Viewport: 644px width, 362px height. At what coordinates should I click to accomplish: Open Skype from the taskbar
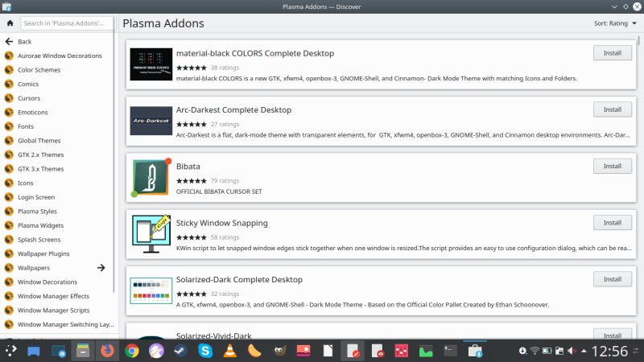[x=205, y=351]
